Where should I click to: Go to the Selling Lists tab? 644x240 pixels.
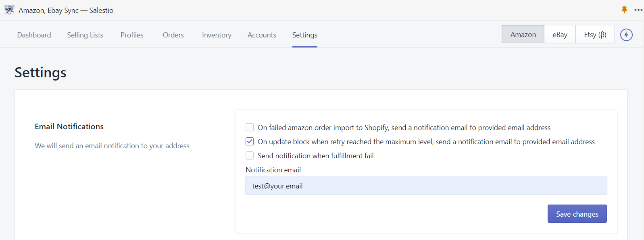point(85,35)
